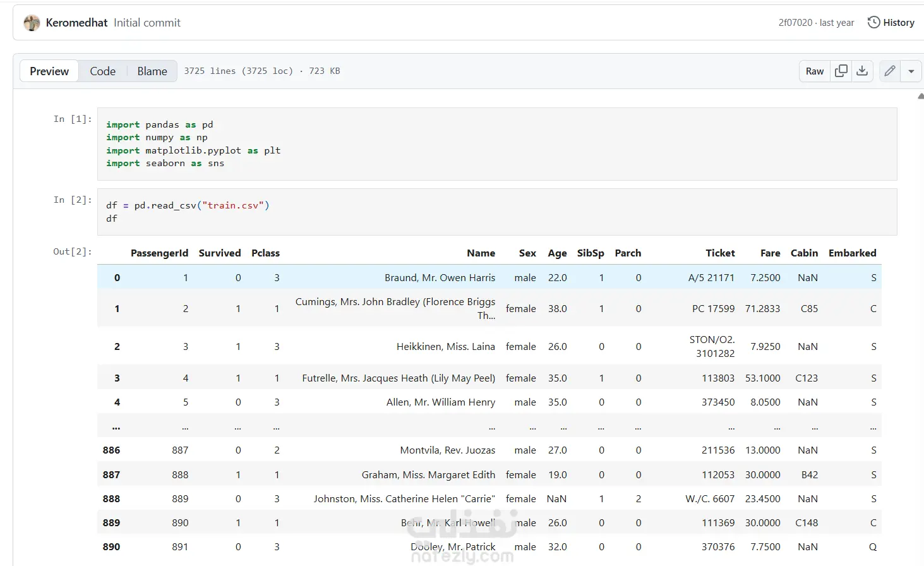Open the Keromedhat profile link
This screenshot has height=566, width=924.
pyautogui.click(x=76, y=23)
